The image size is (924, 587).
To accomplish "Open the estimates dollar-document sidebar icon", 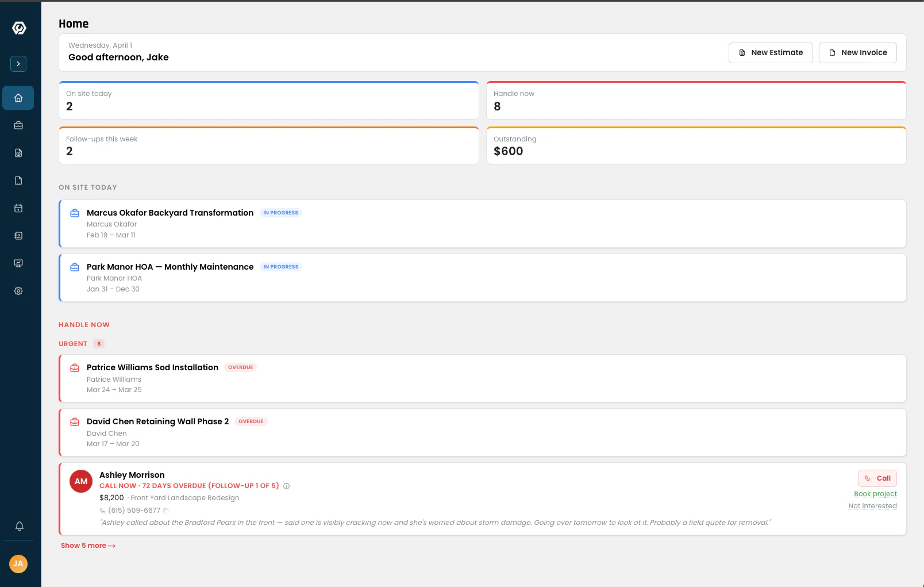I will (x=18, y=153).
